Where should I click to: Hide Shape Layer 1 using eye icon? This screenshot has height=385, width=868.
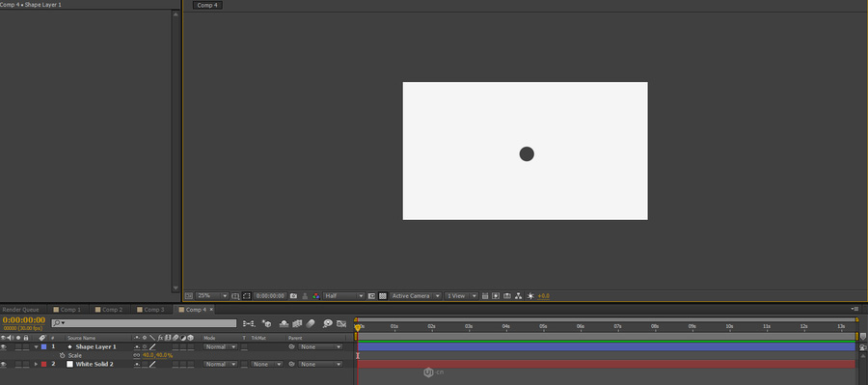pyautogui.click(x=3, y=346)
